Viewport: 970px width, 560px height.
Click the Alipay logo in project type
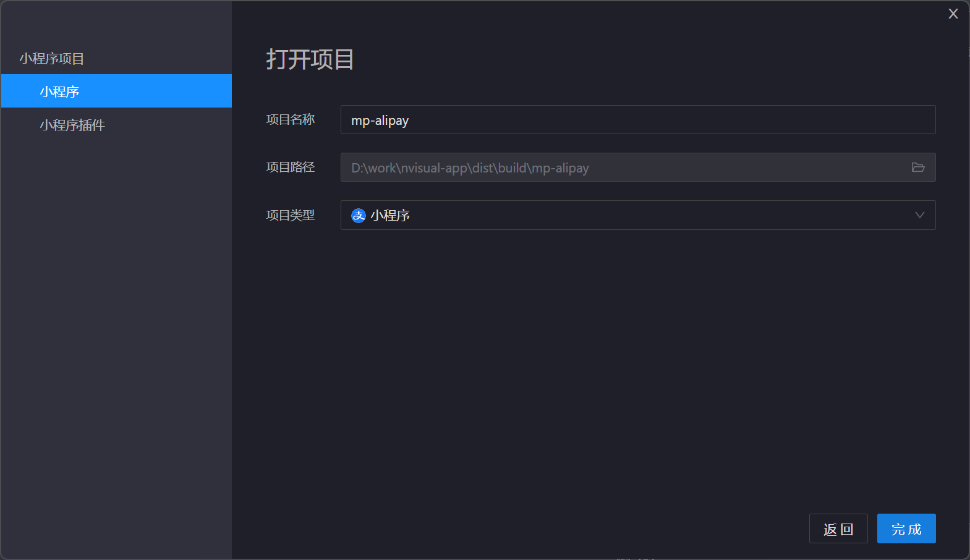(359, 216)
